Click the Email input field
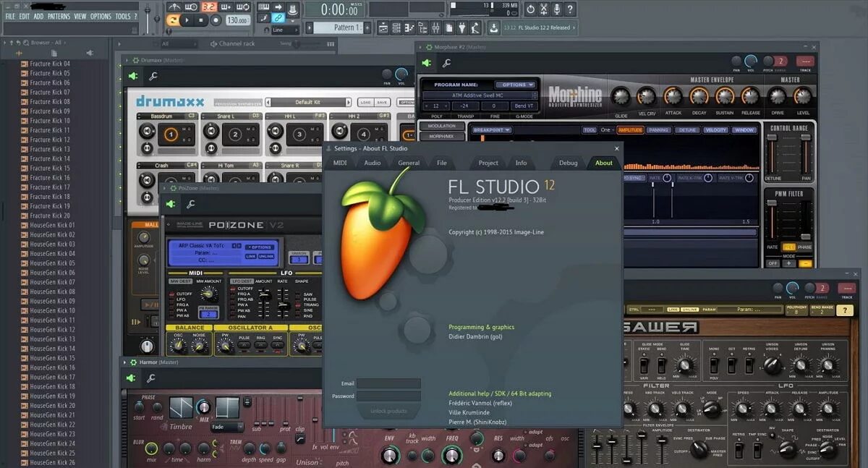Viewport: 868px width, 468px height. coord(388,383)
